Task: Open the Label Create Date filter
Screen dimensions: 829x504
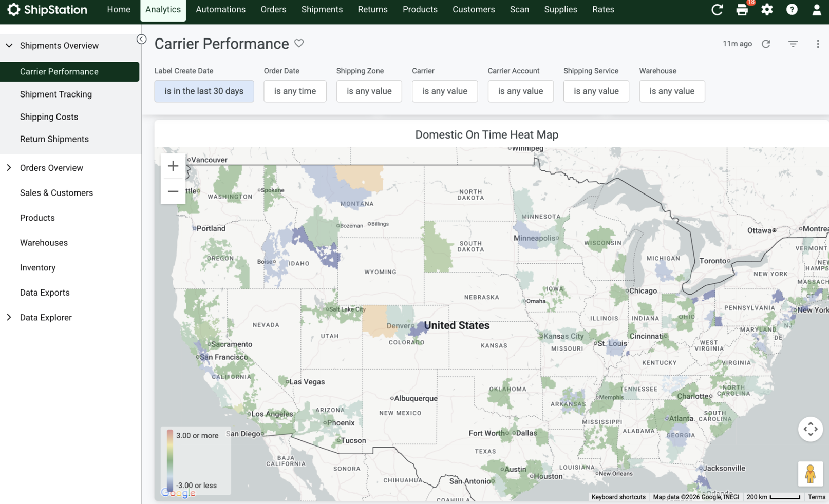Action: [x=204, y=91]
